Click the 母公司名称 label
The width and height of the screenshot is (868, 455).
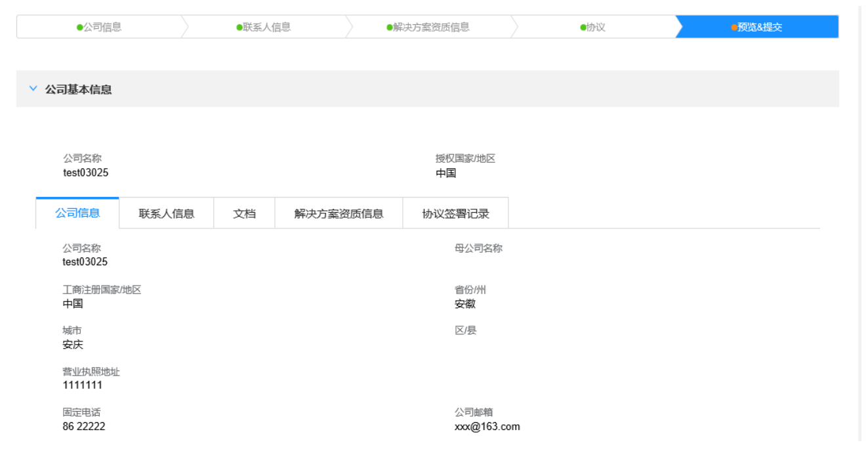click(x=478, y=248)
